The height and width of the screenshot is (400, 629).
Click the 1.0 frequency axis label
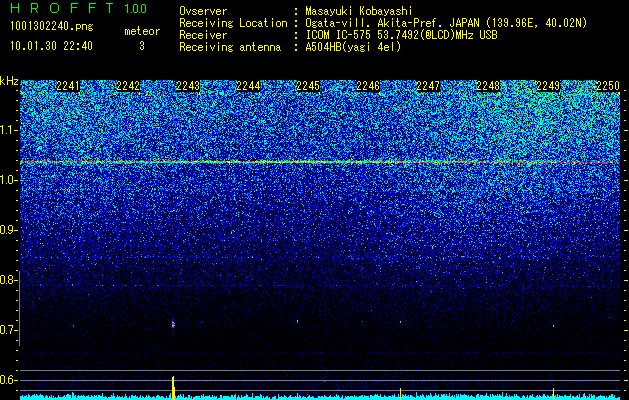coord(7,180)
